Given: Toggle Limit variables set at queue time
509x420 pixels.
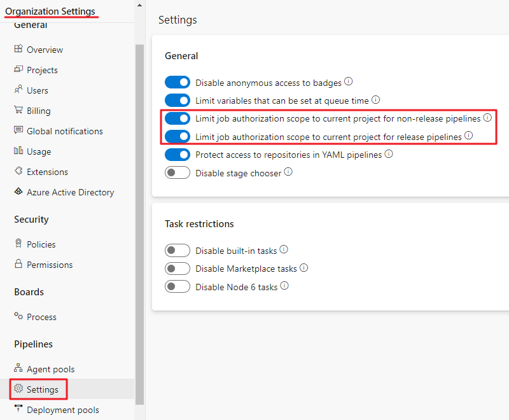Looking at the screenshot, I should (178, 101).
